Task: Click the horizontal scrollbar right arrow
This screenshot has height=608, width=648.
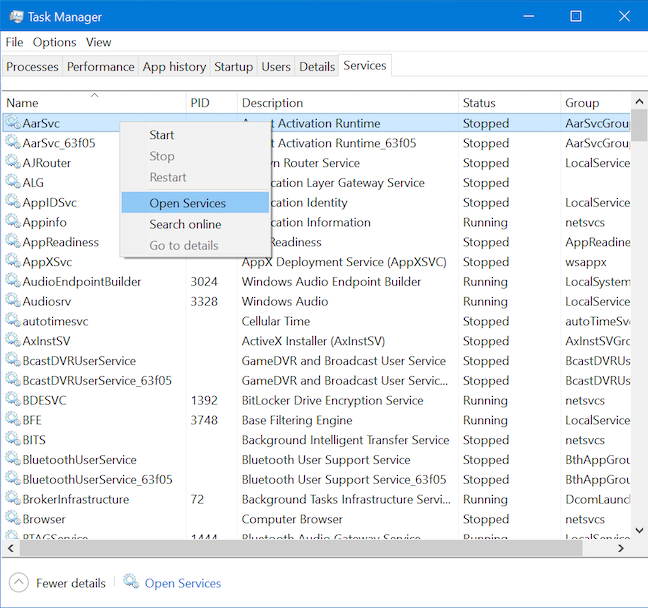Action: (x=621, y=548)
